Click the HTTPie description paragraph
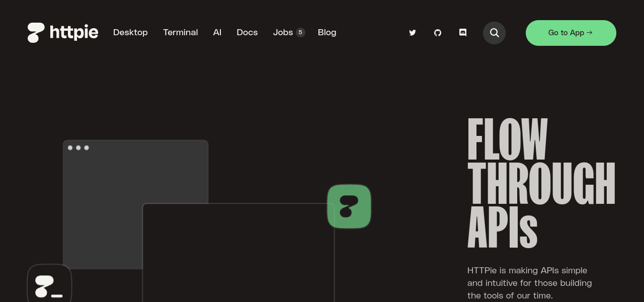Viewport: 644px width, 302px height. click(529, 283)
